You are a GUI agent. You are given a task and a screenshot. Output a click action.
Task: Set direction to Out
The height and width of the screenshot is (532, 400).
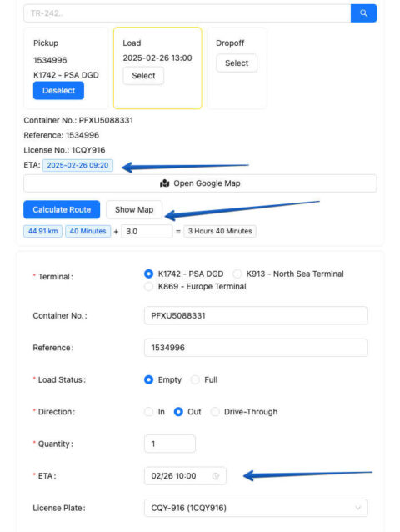tap(178, 412)
